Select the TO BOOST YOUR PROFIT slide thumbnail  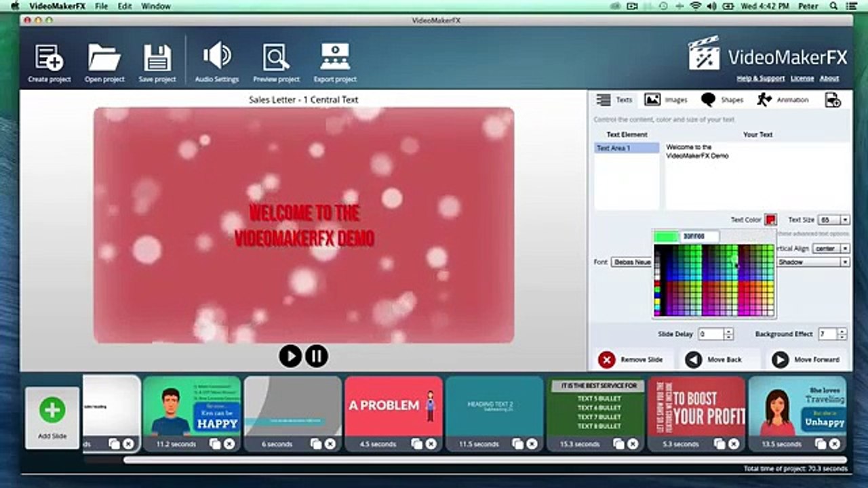[x=696, y=406]
